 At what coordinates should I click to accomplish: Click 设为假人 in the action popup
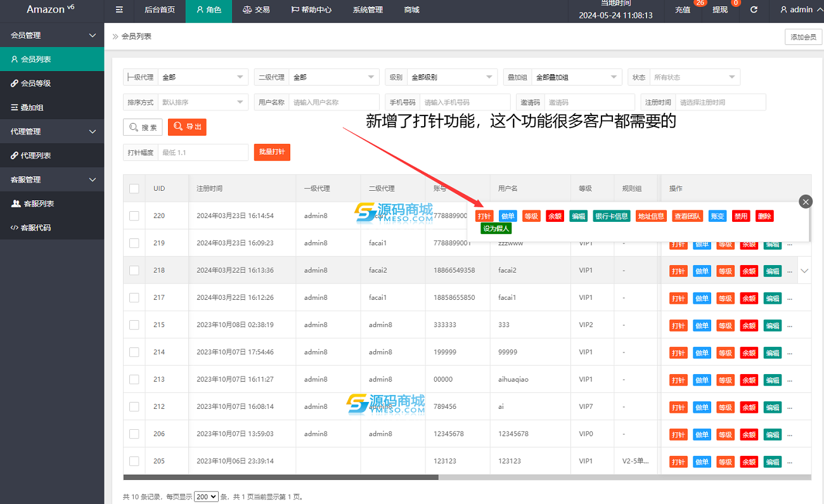(496, 228)
